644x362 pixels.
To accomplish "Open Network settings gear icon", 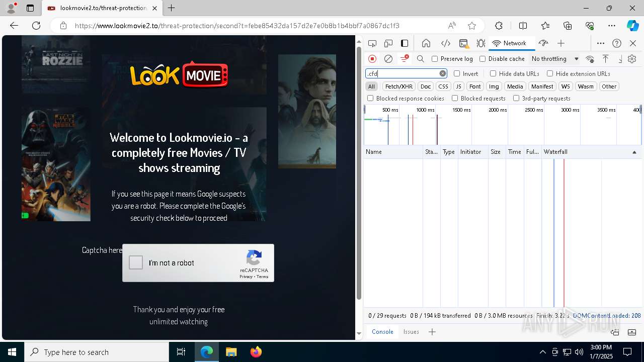I will point(632,59).
